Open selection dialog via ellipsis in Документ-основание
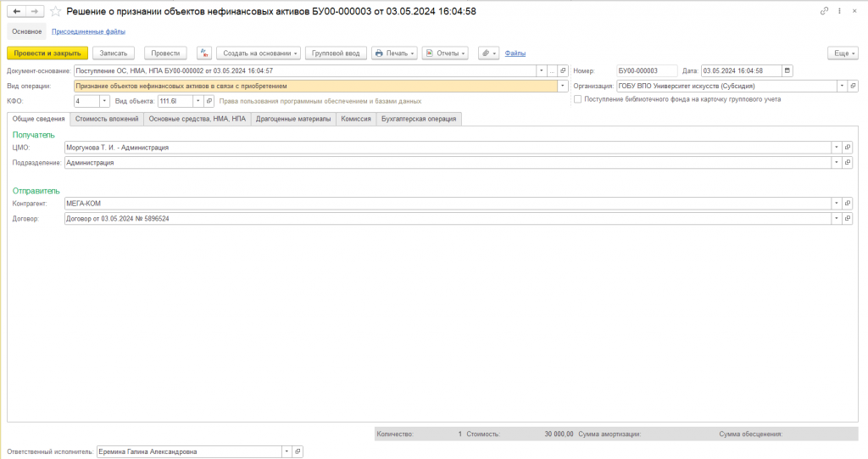Image resolution: width=868 pixels, height=459 pixels. [x=552, y=71]
